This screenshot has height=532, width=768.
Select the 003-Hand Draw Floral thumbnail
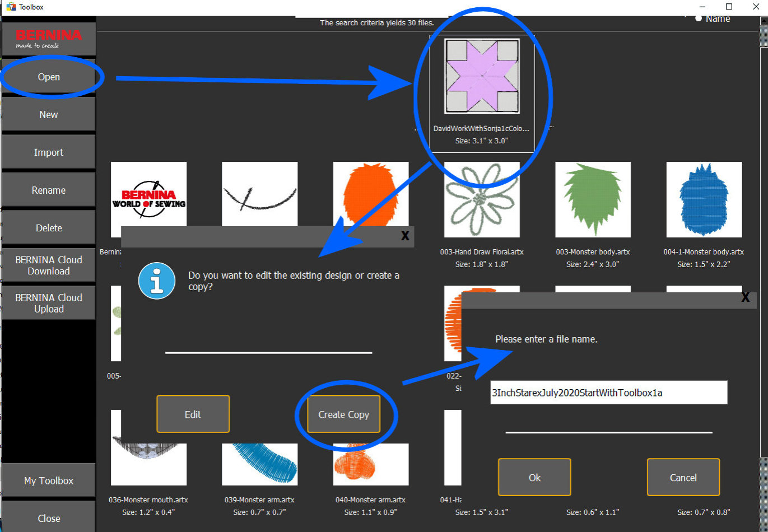tap(482, 200)
